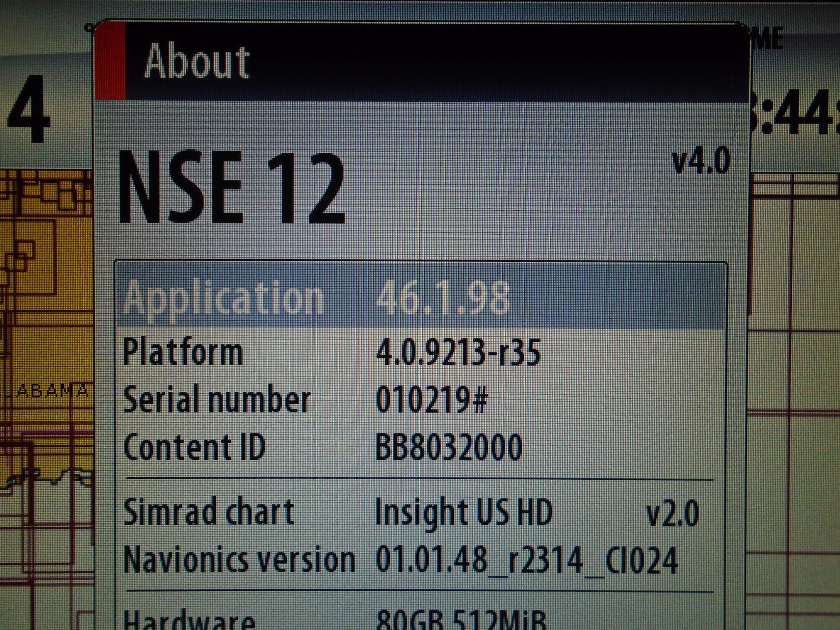Click the Navionics version row
The image size is (840, 630).
click(420, 560)
